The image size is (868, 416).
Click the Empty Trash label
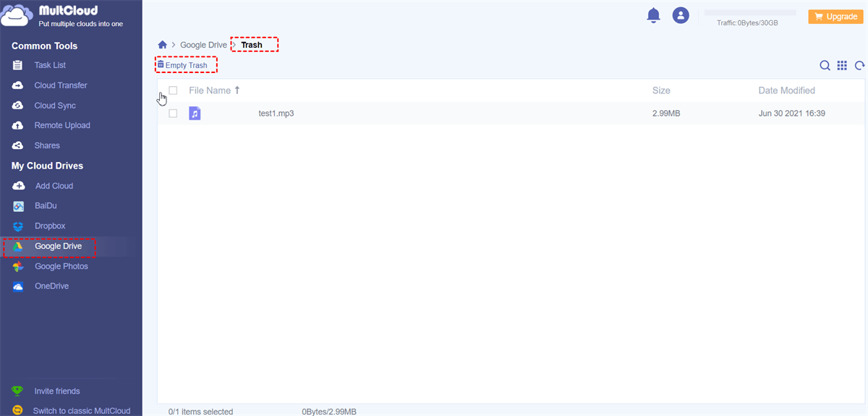click(x=187, y=65)
